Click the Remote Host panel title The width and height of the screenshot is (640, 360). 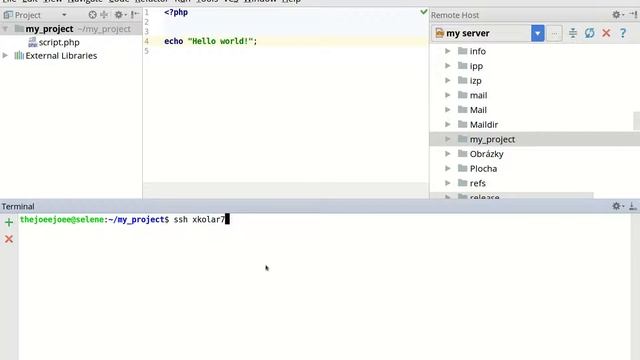[x=455, y=15]
